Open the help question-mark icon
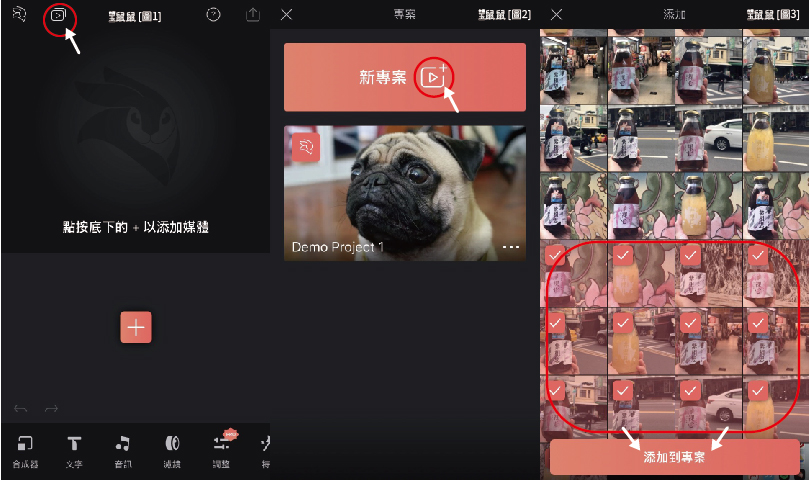This screenshot has height=481, width=809. coord(213,14)
